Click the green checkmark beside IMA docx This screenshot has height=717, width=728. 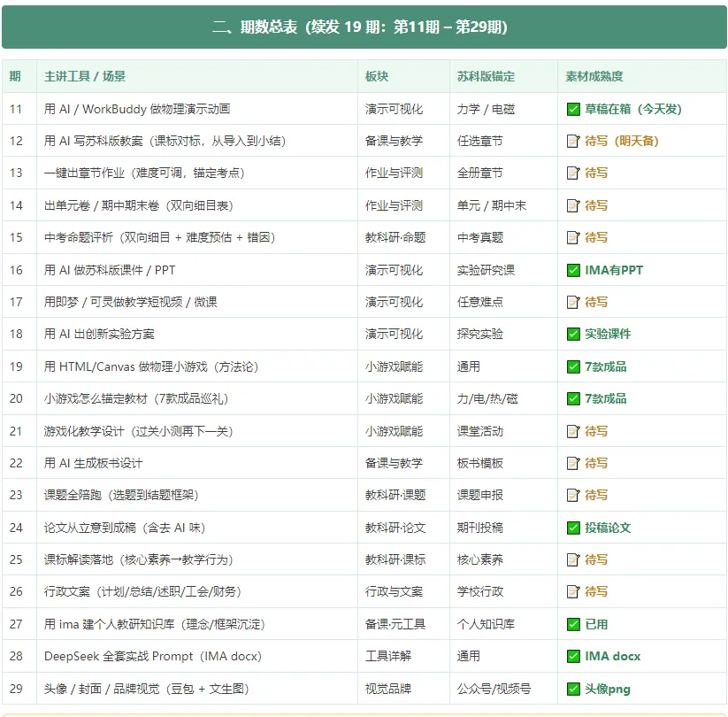[573, 656]
